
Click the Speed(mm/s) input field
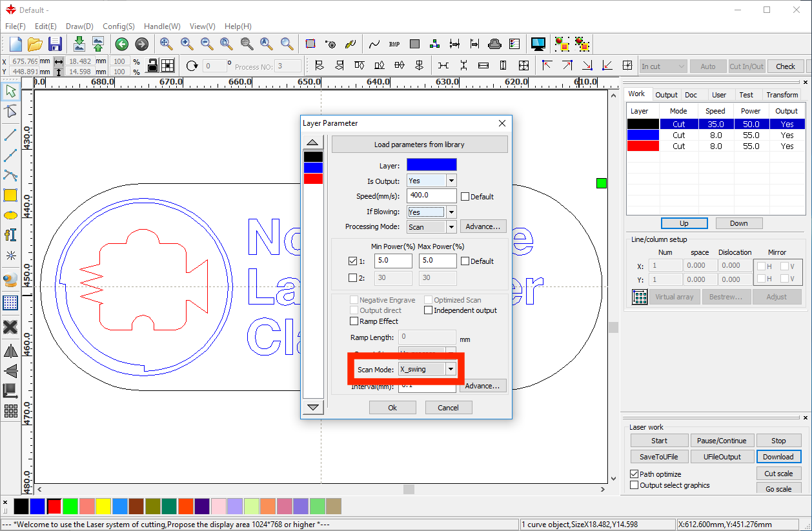tap(431, 196)
